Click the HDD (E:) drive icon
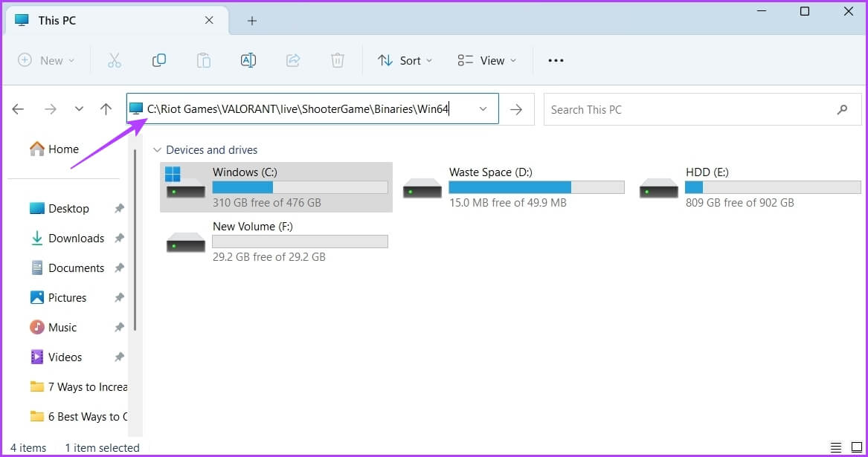The height and width of the screenshot is (457, 868). [658, 187]
